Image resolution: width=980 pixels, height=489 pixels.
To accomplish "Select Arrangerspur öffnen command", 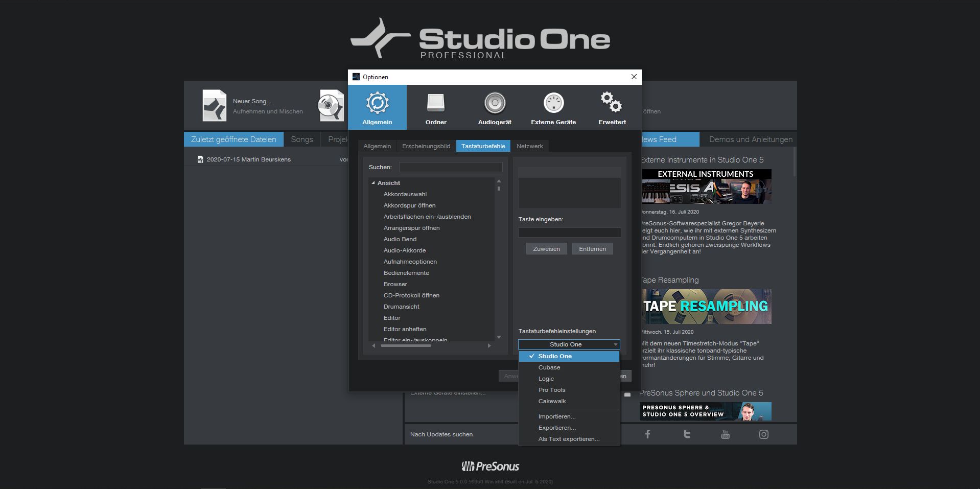I will pyautogui.click(x=411, y=228).
